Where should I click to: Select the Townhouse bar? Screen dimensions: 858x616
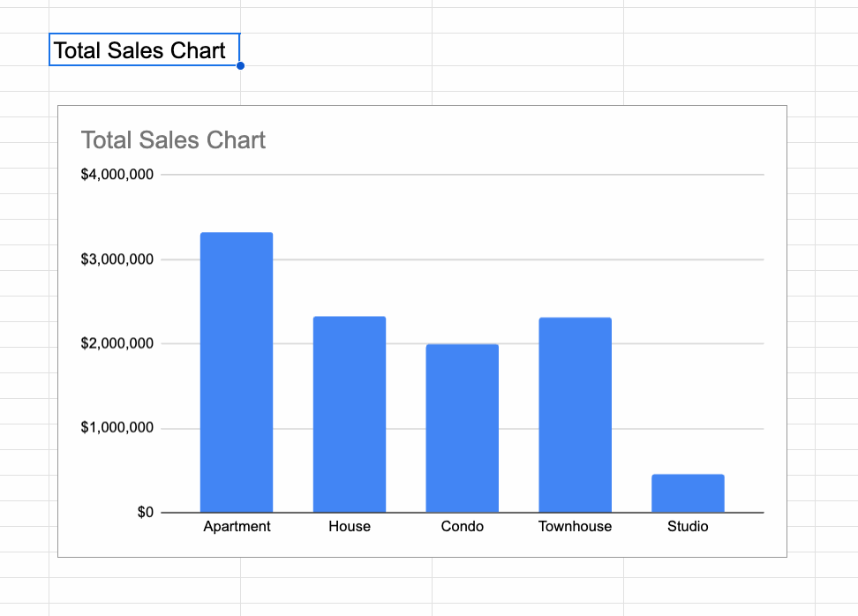[575, 415]
